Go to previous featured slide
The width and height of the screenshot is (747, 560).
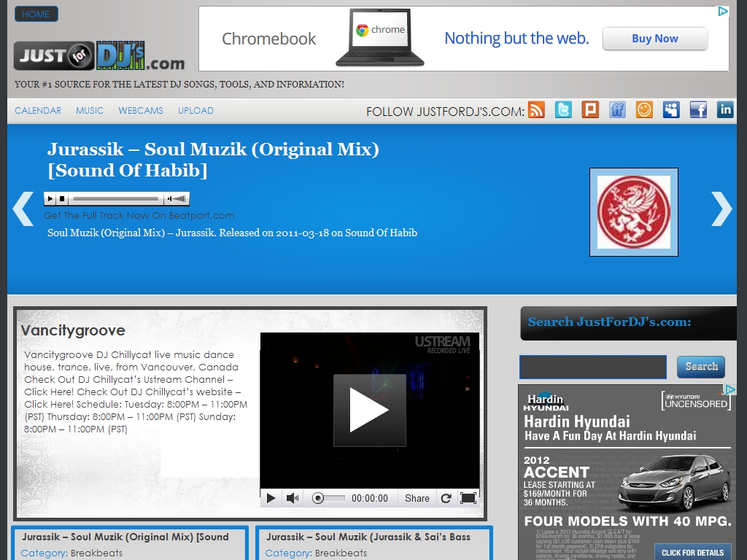tap(23, 209)
